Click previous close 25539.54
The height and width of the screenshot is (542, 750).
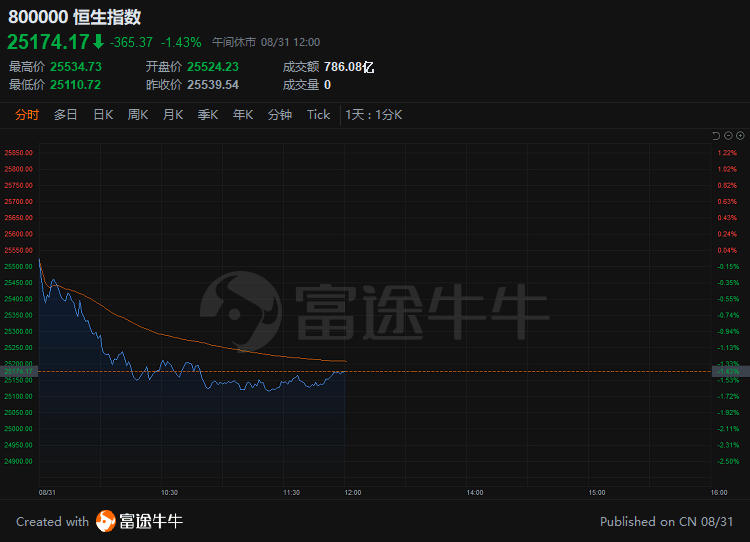[213, 85]
